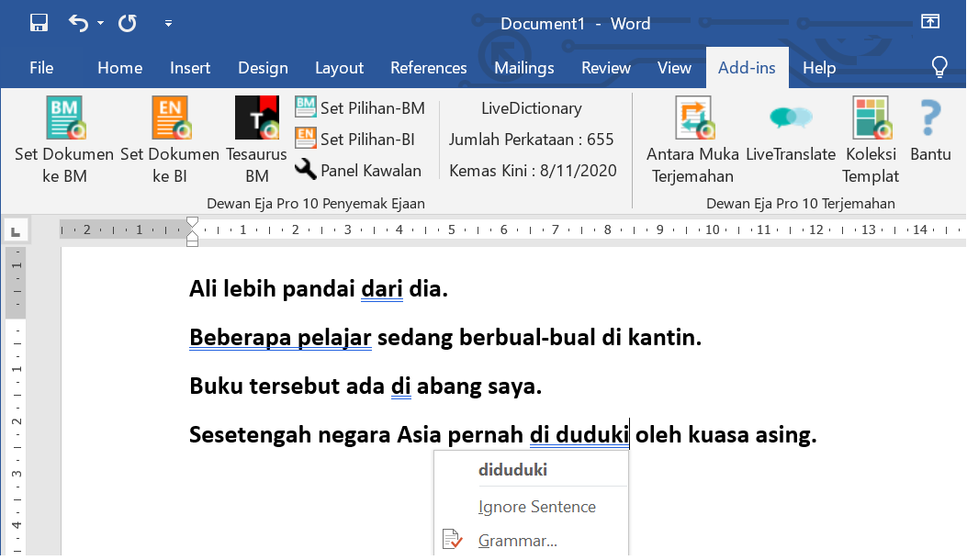Open Tesaurus BM tool
Screen dimensions: 967x560
(256, 118)
